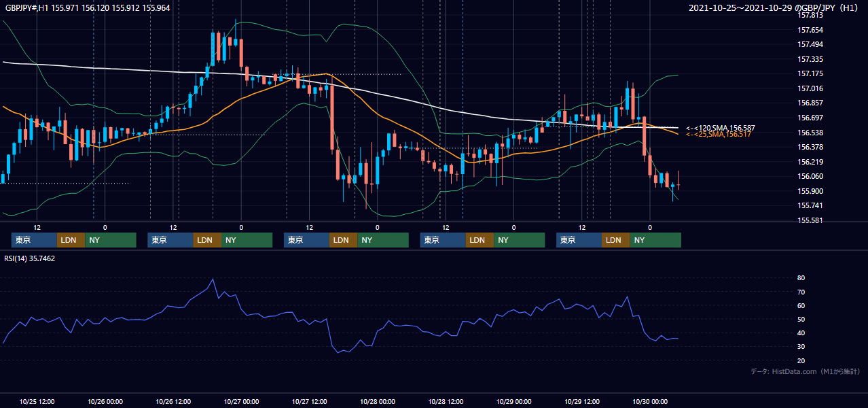868x408 pixels.
Task: Click price axis value 155.741
Action: [810, 205]
